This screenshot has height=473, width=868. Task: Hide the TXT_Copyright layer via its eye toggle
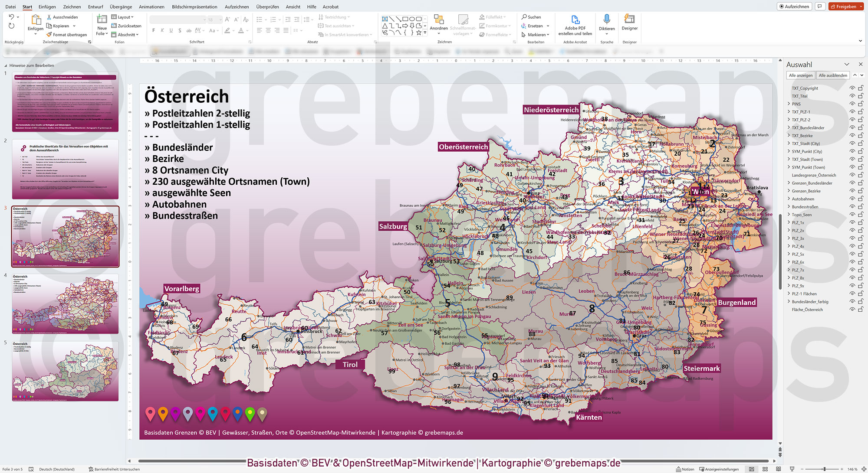[x=852, y=88]
